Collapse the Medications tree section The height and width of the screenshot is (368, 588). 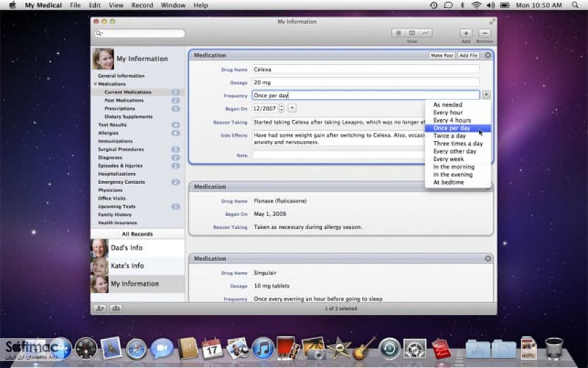[96, 84]
